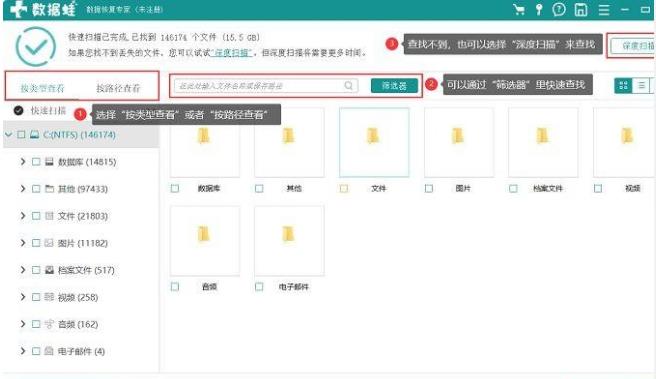656x379 pixels.
Task: Expand the 数据库 tree node
Action: click(23, 161)
